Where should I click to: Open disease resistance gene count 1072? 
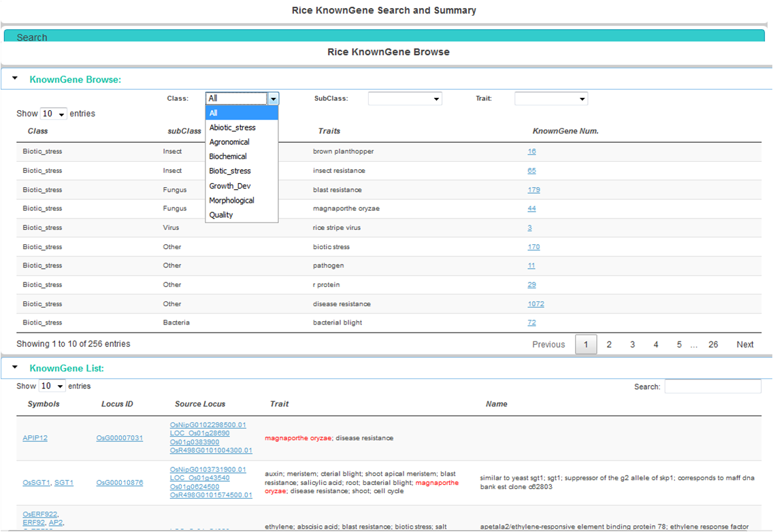click(536, 304)
